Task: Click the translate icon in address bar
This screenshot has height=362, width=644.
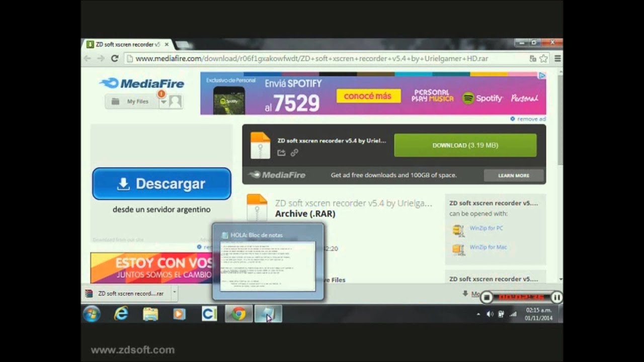Action: coord(533,59)
